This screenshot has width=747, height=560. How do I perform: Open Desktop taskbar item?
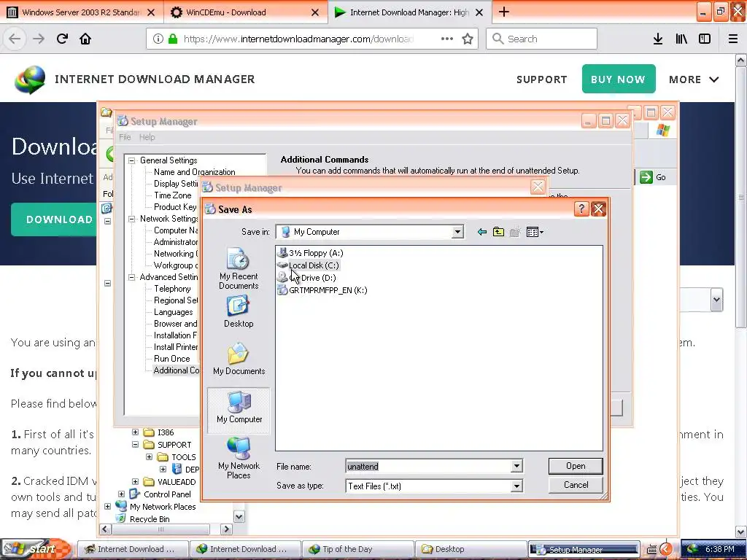(471, 549)
